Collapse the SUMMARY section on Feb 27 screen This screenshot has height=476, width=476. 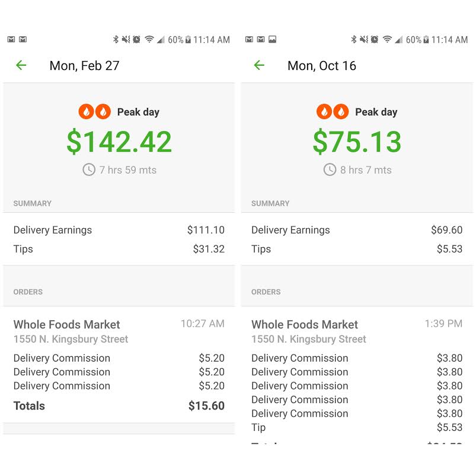tap(32, 203)
